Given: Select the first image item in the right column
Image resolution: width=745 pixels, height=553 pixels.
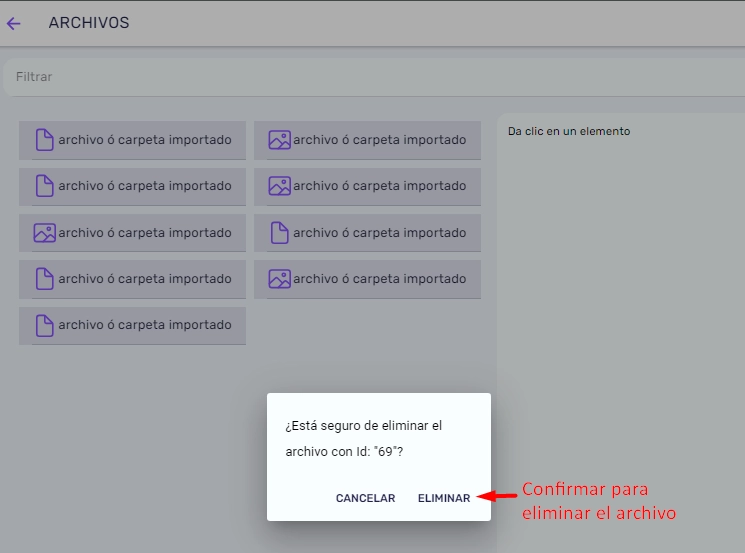Looking at the screenshot, I should point(367,140).
